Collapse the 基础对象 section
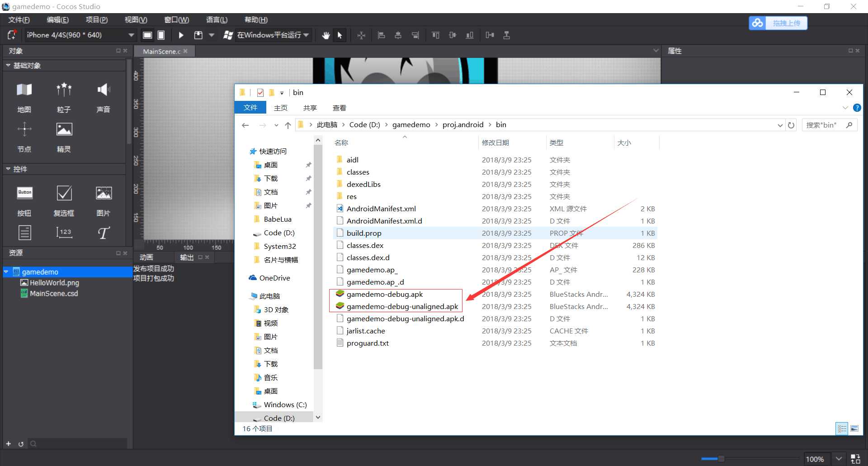 pyautogui.click(x=8, y=66)
